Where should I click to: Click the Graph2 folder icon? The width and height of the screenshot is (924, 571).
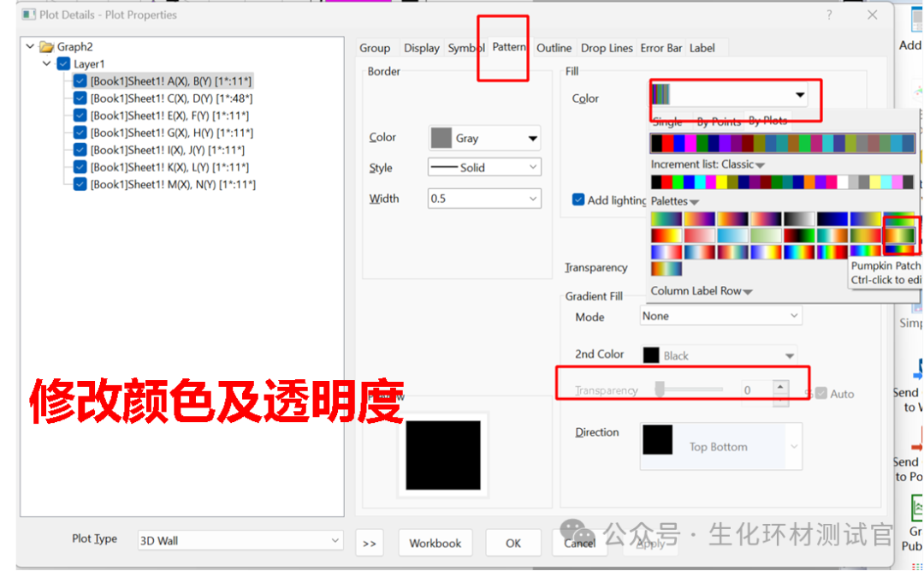[x=46, y=46]
